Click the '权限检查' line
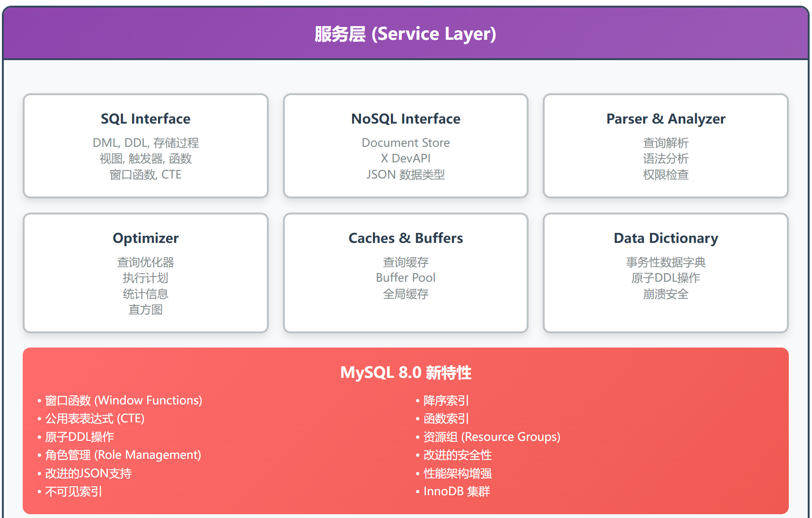The height and width of the screenshot is (518, 812). (666, 175)
